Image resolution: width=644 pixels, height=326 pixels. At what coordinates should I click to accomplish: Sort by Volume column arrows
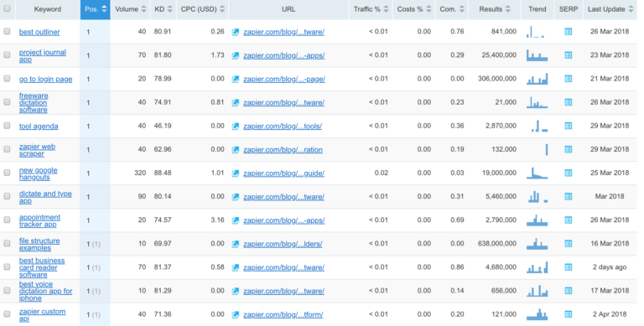tap(143, 9)
